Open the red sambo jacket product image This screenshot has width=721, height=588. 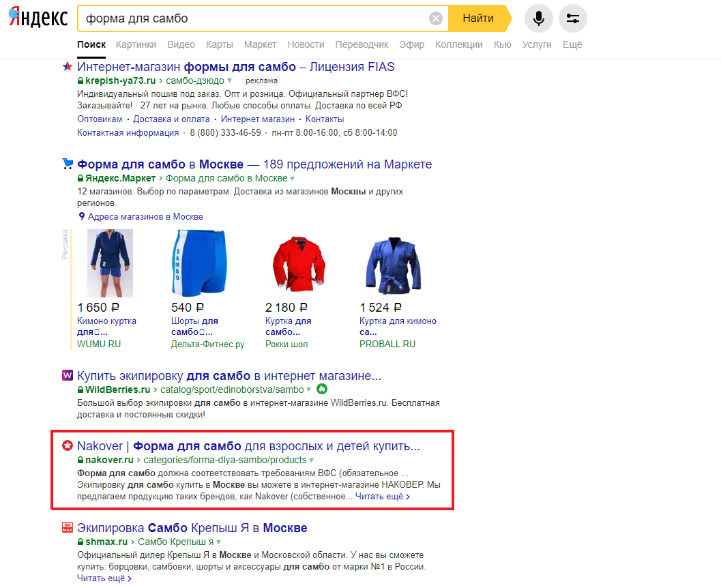(x=299, y=263)
